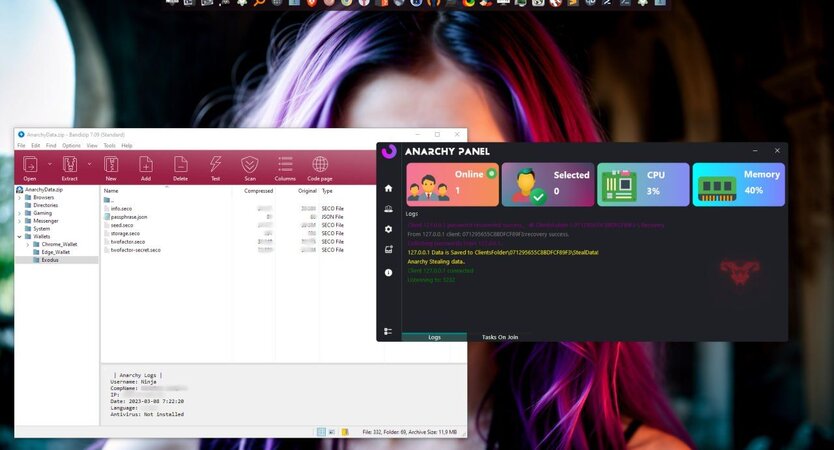This screenshot has height=450, width=834.
Task: Select the passphrase.json file in the list
Action: pyautogui.click(x=128, y=216)
